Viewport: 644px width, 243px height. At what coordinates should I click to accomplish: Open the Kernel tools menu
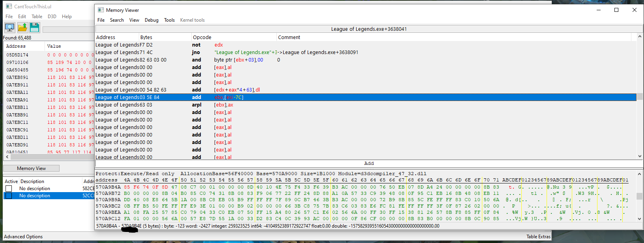[x=192, y=20]
